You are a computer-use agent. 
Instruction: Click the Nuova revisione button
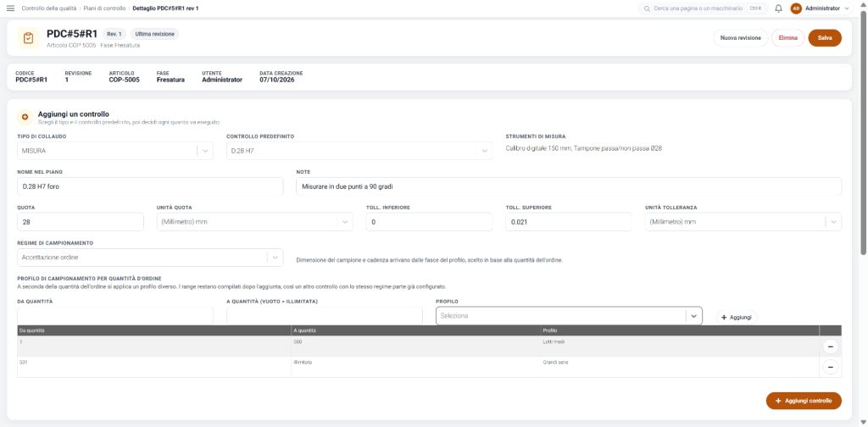coord(741,38)
